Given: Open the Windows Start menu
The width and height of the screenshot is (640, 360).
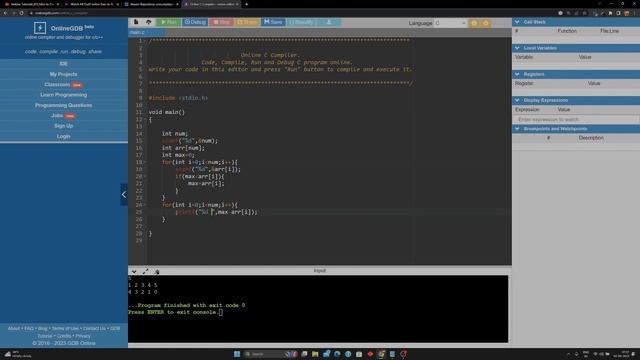Looking at the screenshot, I should (237, 354).
